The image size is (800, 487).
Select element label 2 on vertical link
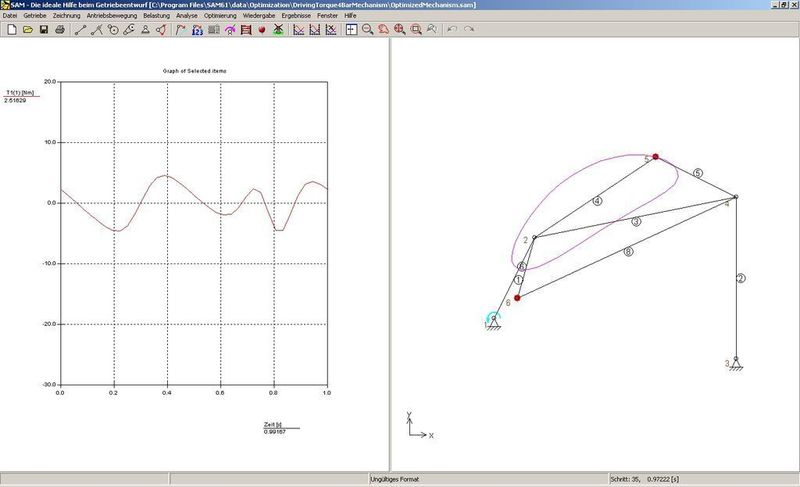point(741,278)
